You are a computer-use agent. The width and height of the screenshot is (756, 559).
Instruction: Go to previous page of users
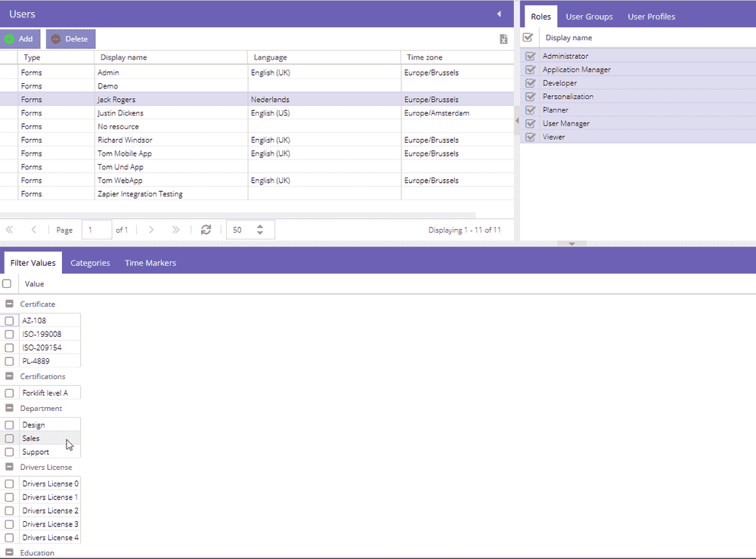[x=34, y=230]
